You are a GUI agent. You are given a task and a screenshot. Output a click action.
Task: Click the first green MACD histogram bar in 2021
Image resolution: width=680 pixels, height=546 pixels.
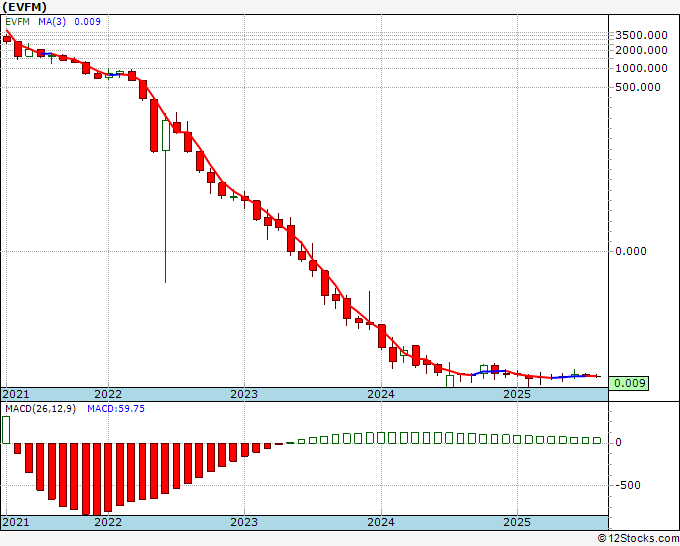[x=6, y=430]
